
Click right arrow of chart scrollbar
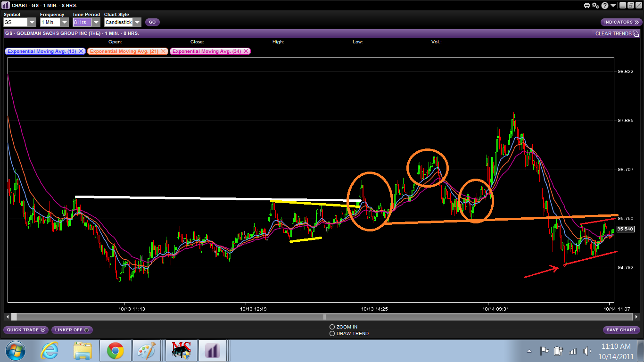click(x=636, y=317)
